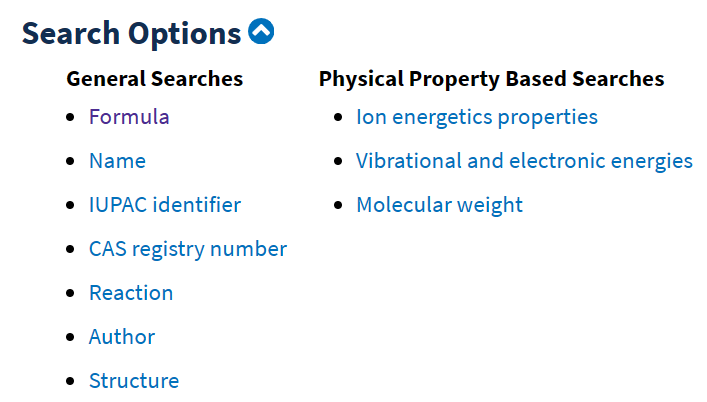The image size is (707, 402).
Task: Click the bullet beside Formula
Action: [70, 117]
